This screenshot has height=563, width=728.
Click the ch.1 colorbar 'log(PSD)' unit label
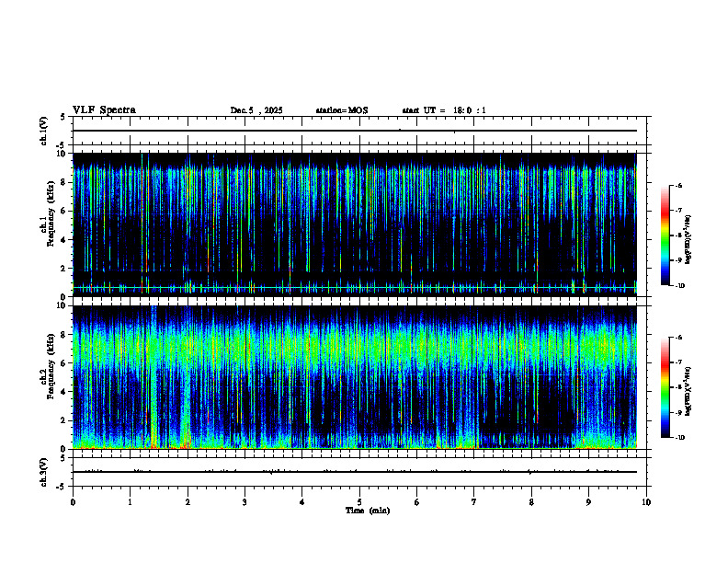click(688, 239)
